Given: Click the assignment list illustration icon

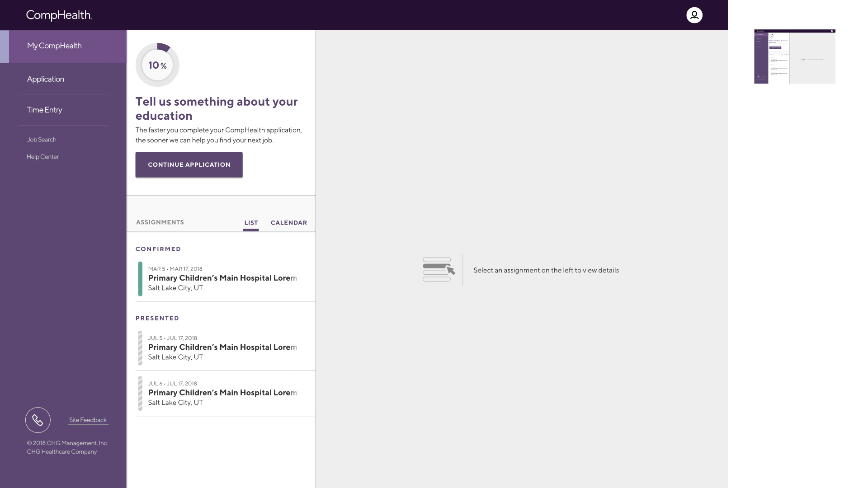Looking at the screenshot, I should pyautogui.click(x=439, y=270).
